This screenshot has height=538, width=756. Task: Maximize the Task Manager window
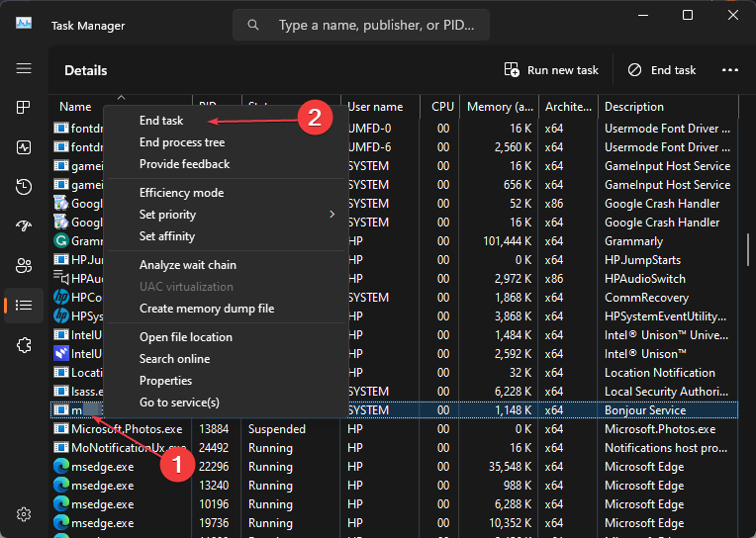pyautogui.click(x=688, y=15)
